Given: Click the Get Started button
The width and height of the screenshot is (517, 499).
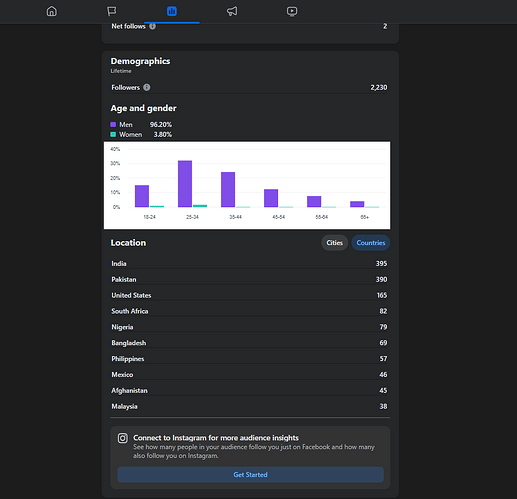Looking at the screenshot, I should [250, 474].
